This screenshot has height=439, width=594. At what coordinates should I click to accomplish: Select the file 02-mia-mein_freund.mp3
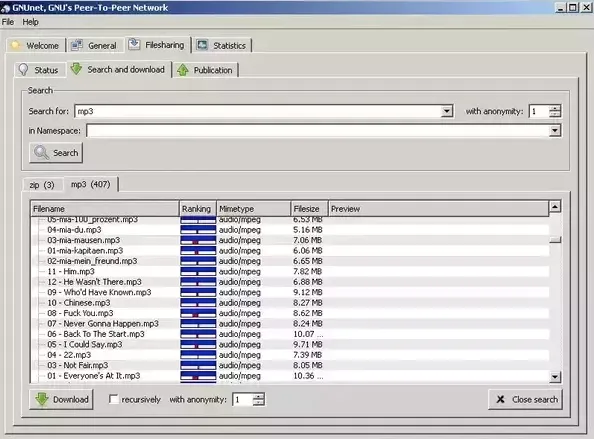92,261
